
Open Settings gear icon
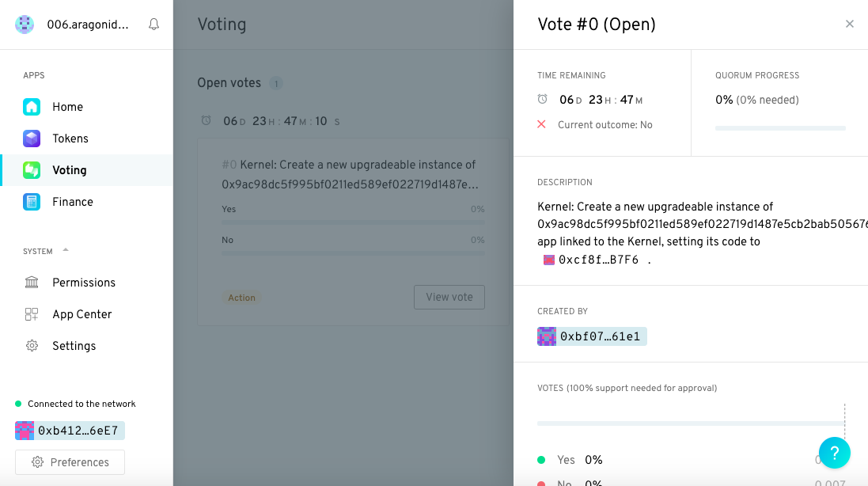pos(32,346)
